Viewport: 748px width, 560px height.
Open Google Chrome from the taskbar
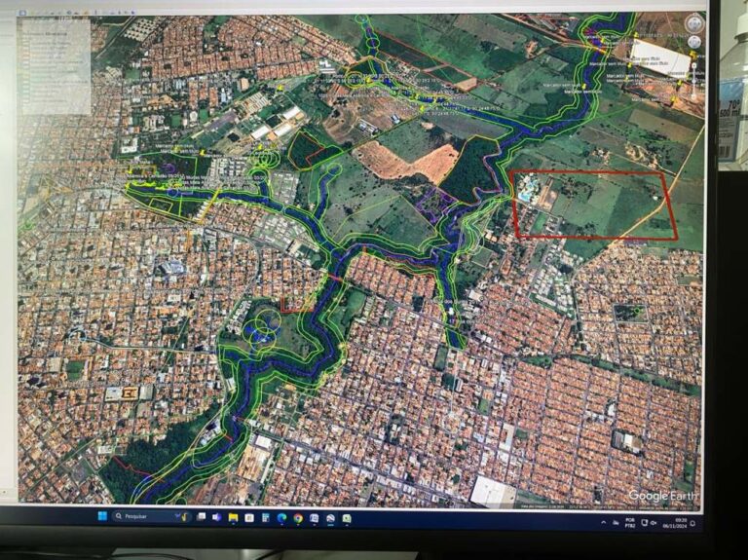[297, 517]
